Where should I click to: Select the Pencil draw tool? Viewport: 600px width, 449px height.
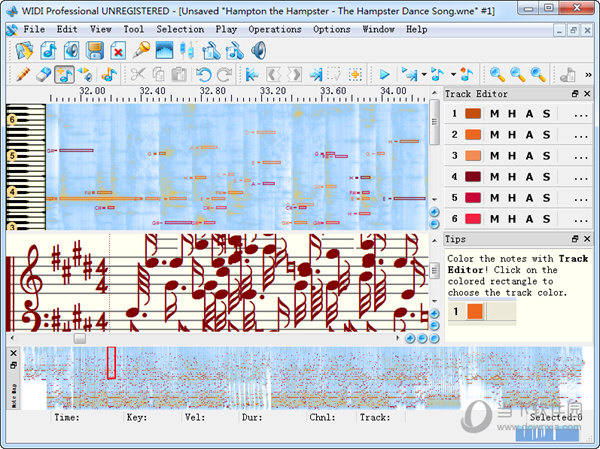pyautogui.click(x=23, y=75)
